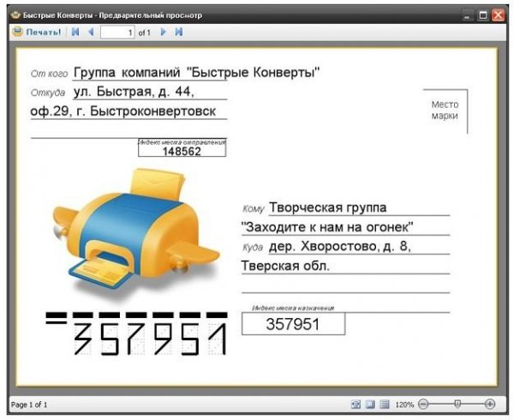Click the recipient "Творческая группа" text

click(x=328, y=207)
